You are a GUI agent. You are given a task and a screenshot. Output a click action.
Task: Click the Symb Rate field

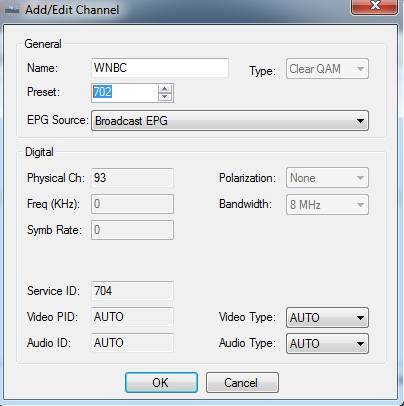pos(132,230)
